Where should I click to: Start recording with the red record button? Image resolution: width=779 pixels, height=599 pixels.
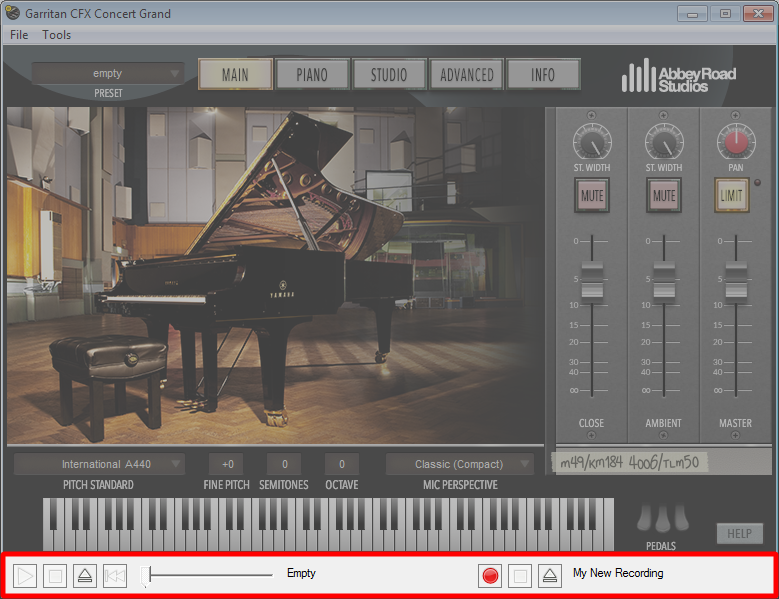[490, 576]
